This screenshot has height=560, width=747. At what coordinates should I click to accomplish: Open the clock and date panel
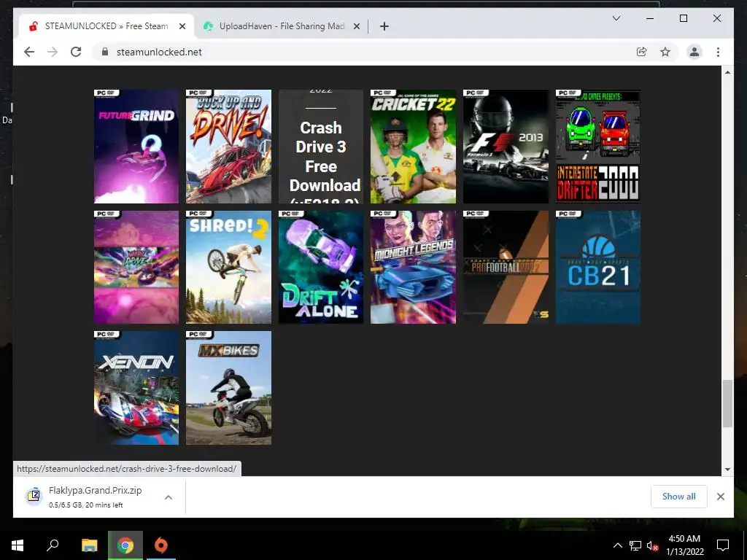pyautogui.click(x=684, y=545)
